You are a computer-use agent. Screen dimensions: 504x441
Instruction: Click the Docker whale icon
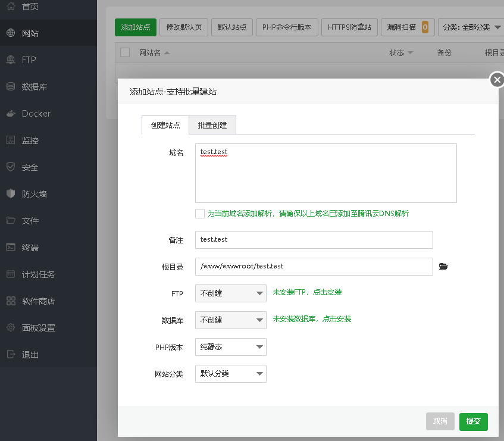tap(11, 113)
